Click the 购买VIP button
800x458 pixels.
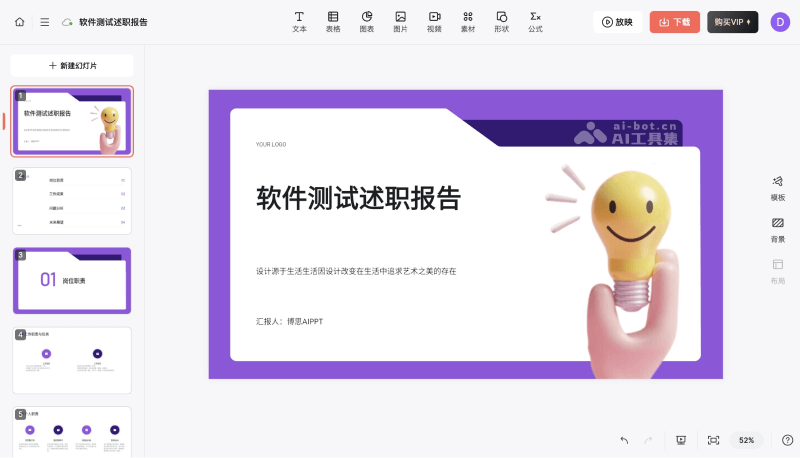click(732, 22)
